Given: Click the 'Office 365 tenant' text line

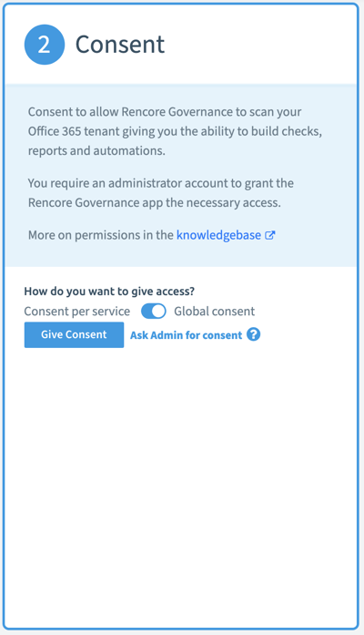Looking at the screenshot, I should point(175,131).
